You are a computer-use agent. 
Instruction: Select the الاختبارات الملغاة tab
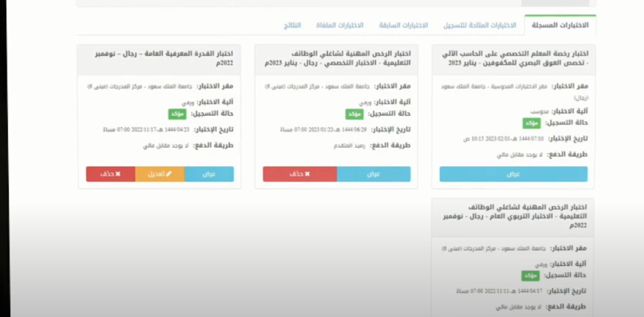[340, 26]
